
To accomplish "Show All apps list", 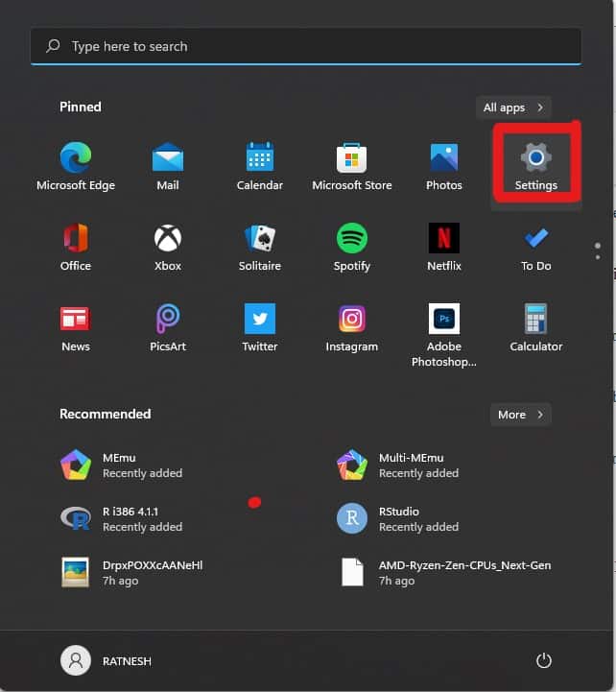I will [513, 107].
